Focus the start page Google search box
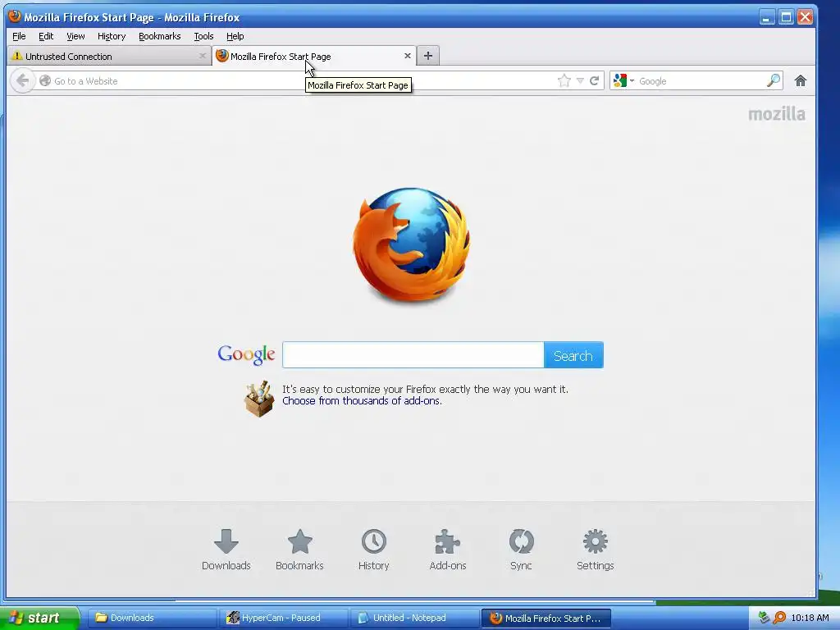Viewport: 840px width, 630px height. [x=413, y=355]
